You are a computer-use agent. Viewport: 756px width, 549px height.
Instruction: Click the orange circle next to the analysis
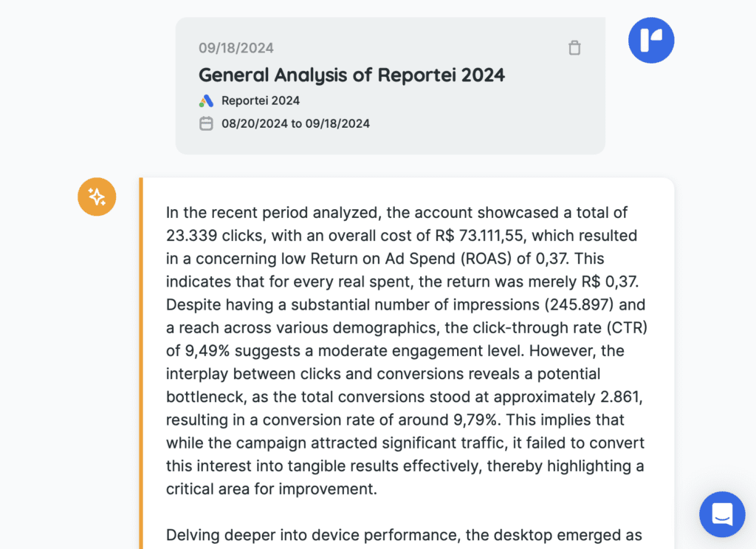[97, 197]
